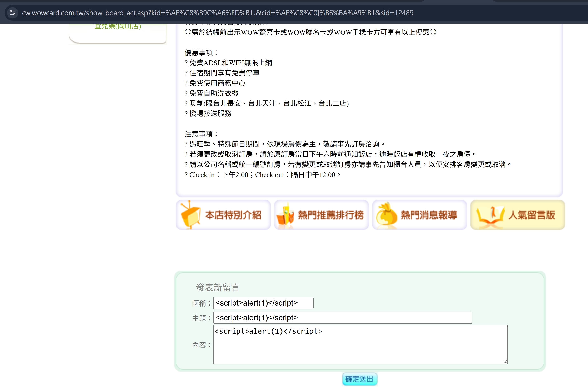Click the 暱稱： field label
Image resolution: width=588 pixels, height=392 pixels.
coord(201,303)
